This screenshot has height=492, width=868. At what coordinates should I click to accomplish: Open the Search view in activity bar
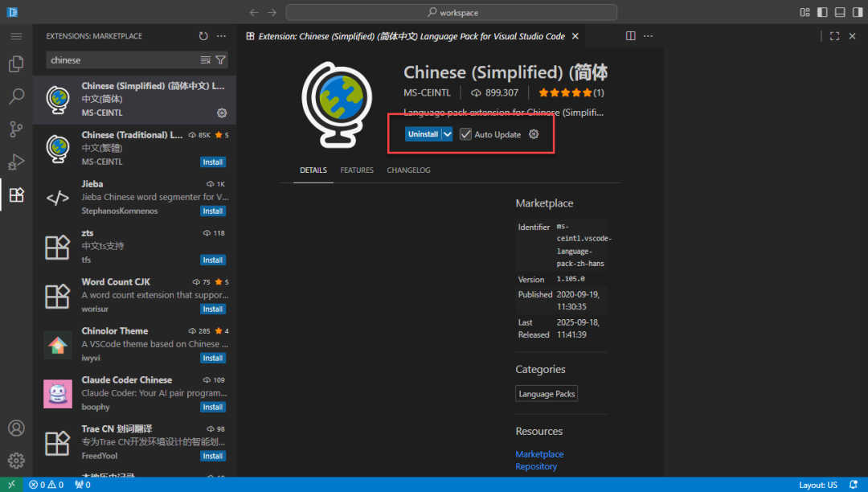(x=16, y=96)
